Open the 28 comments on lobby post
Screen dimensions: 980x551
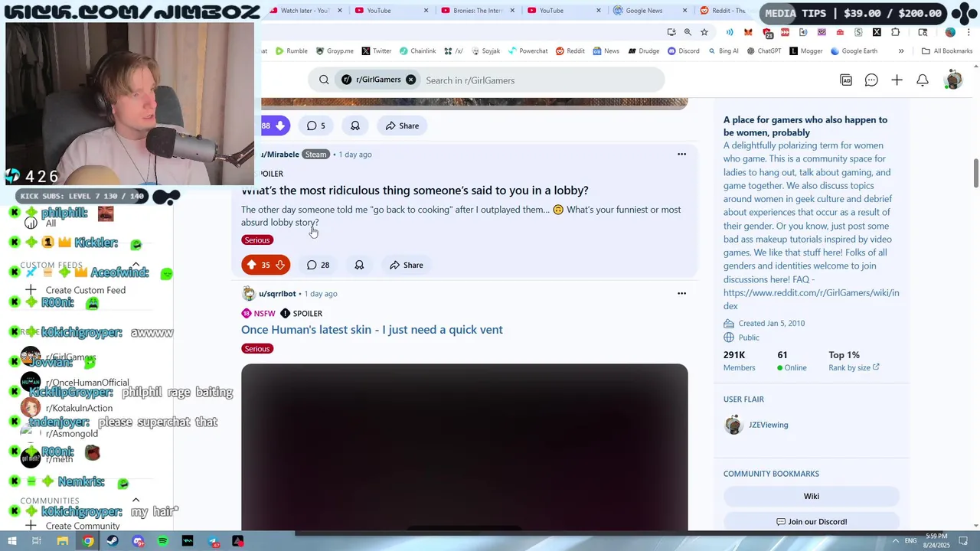pyautogui.click(x=318, y=265)
